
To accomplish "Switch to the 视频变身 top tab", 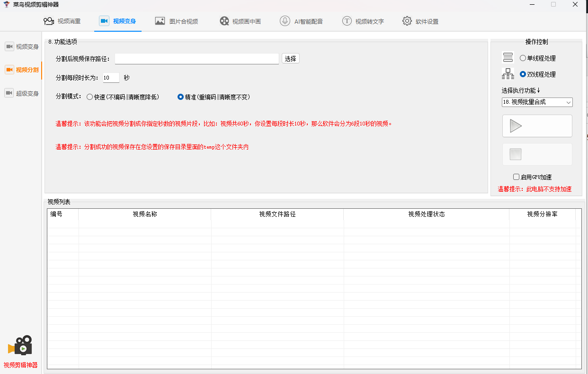I will (118, 21).
